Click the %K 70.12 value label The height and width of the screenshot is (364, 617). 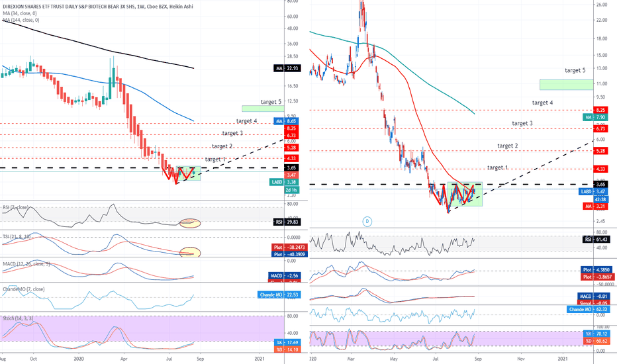(596, 334)
